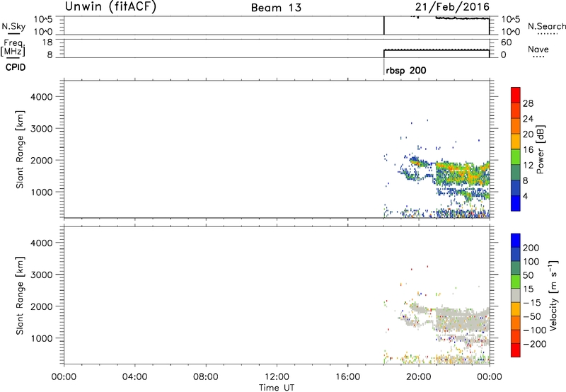Click the '4000' tick of the power panel

42,97
